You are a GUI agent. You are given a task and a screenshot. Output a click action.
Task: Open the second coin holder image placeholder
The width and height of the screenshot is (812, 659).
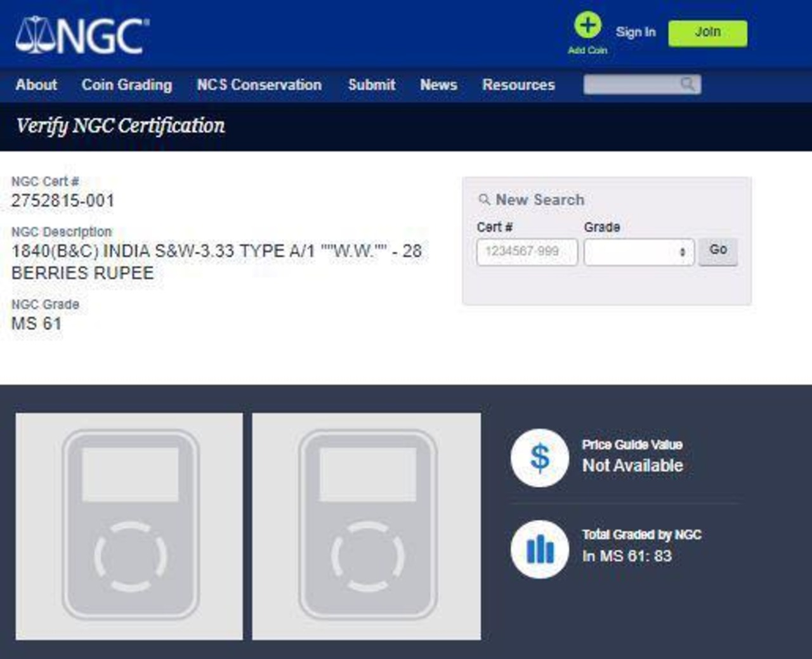(367, 526)
